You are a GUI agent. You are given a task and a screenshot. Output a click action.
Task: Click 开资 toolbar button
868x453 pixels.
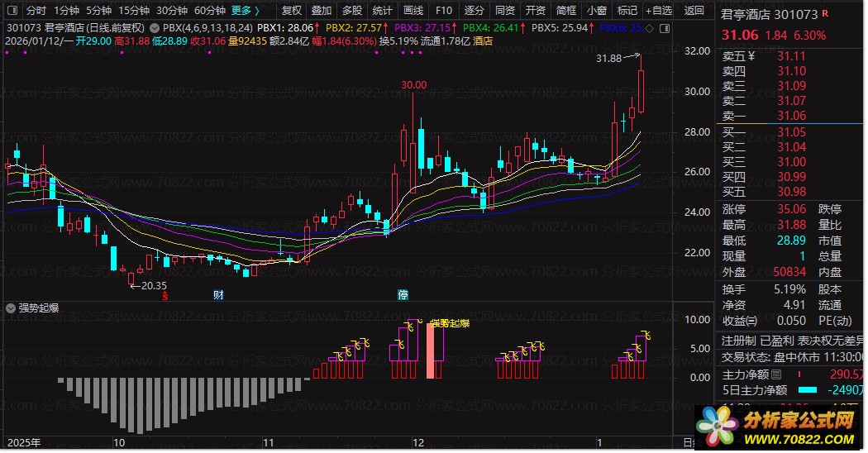pyautogui.click(x=536, y=11)
